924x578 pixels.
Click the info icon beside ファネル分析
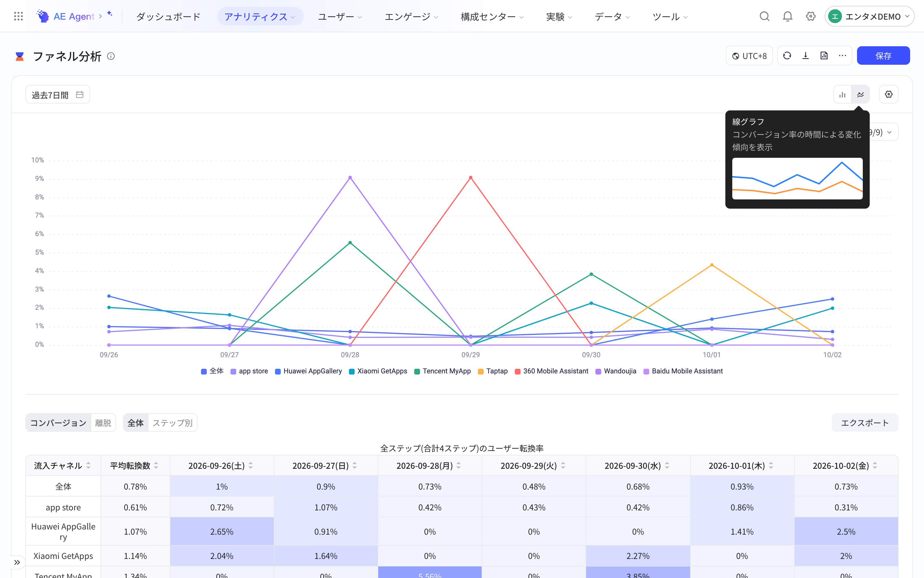point(111,56)
